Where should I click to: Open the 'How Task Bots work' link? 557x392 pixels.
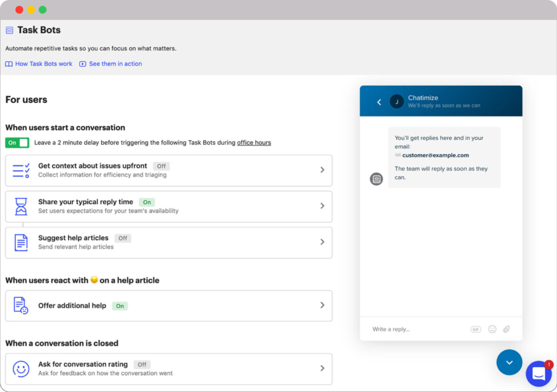pos(39,64)
